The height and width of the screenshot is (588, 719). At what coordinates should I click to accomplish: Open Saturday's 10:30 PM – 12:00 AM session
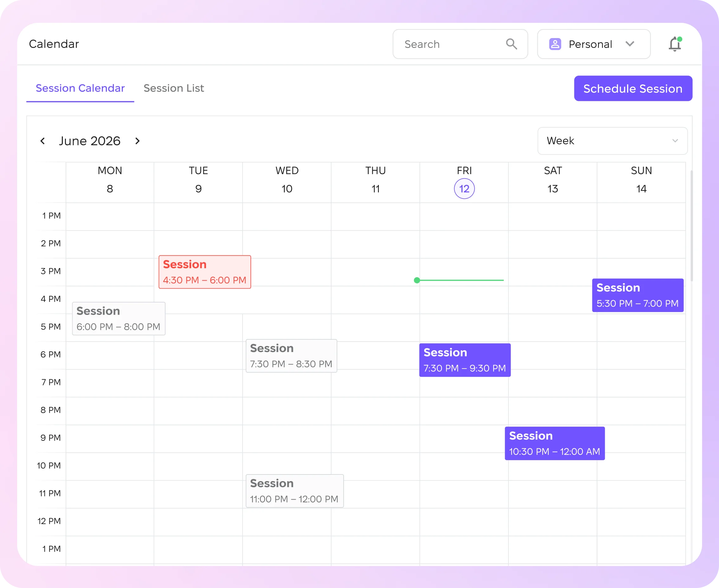point(554,443)
